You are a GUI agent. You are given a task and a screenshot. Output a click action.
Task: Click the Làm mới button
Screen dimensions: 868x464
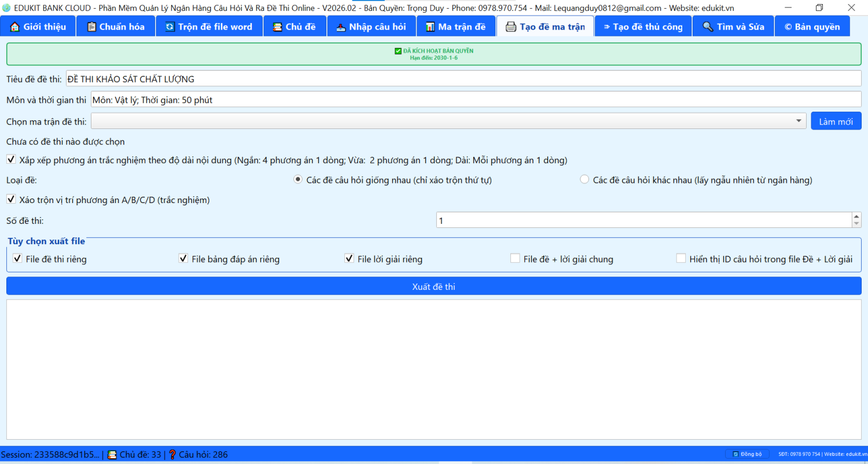(x=836, y=121)
